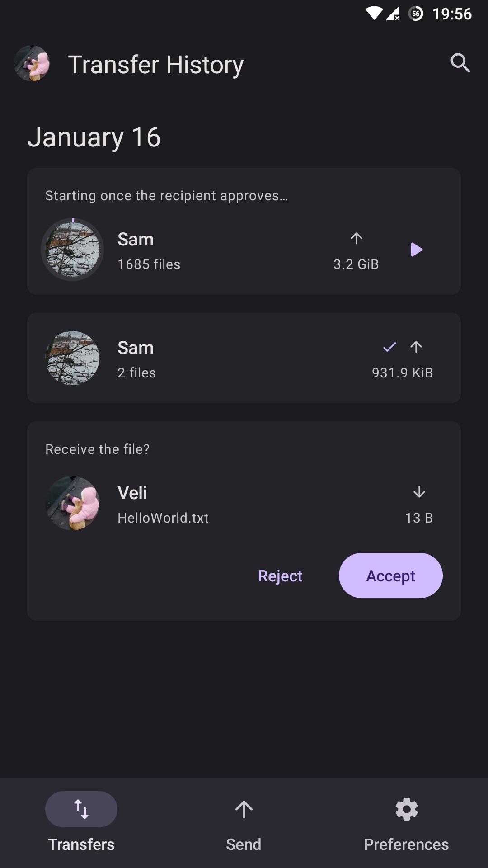Image resolution: width=488 pixels, height=868 pixels.
Task: Tap the upload arrow above 3.2 GiB
Action: [357, 238]
